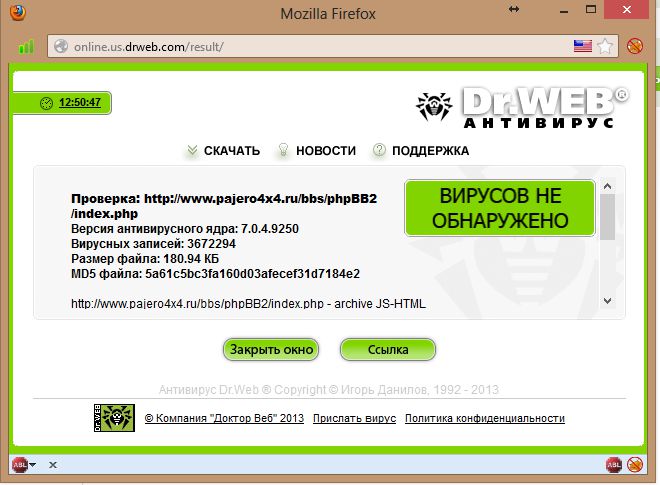
Task: Click the NoScript icon in bottom add-on bar
Action: (x=635, y=465)
